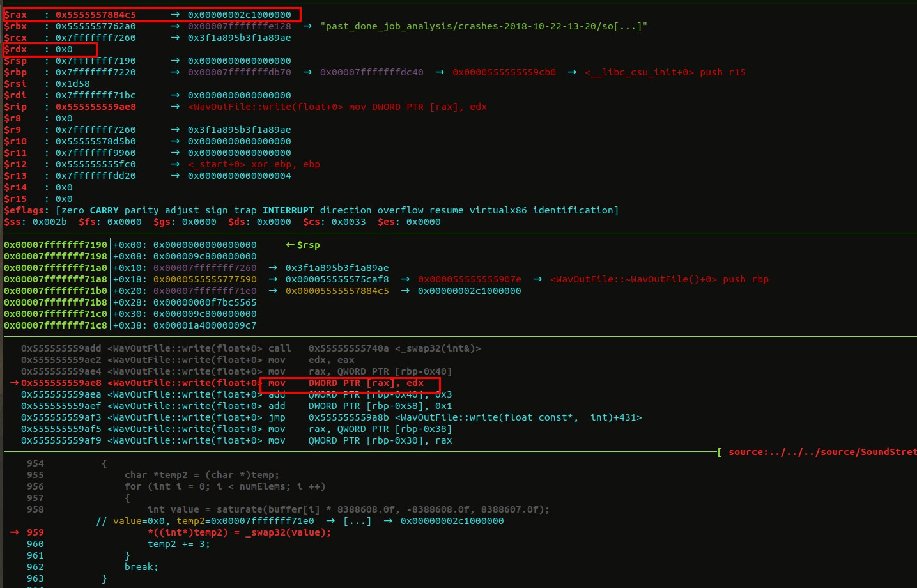The height and width of the screenshot is (588, 917).
Task: Select the "$ss: 0x002b" segment entry
Action: pyautogui.click(x=35, y=222)
